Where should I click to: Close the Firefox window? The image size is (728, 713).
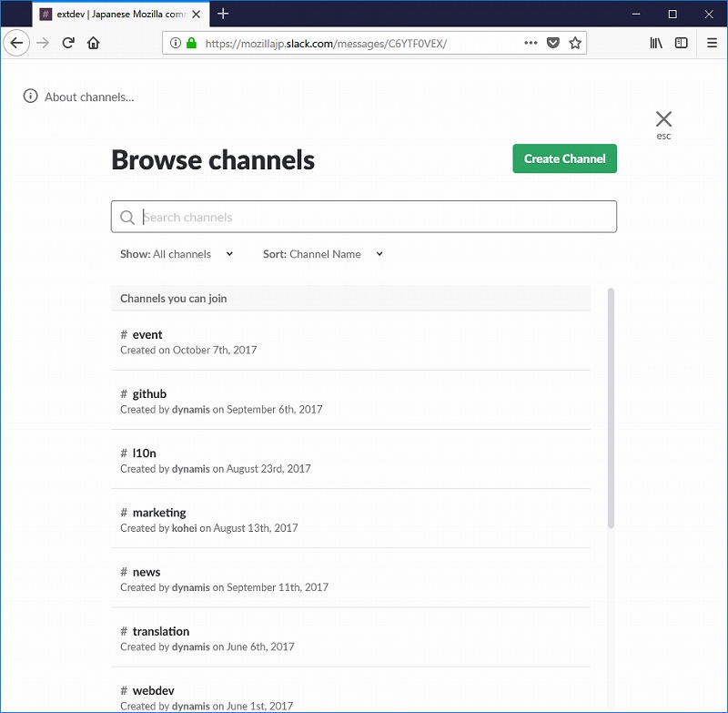[x=709, y=15]
